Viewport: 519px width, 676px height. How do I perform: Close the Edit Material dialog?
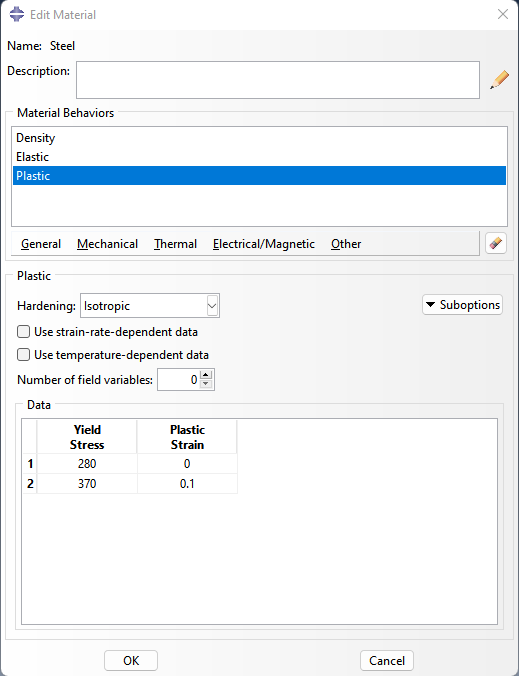tap(503, 14)
